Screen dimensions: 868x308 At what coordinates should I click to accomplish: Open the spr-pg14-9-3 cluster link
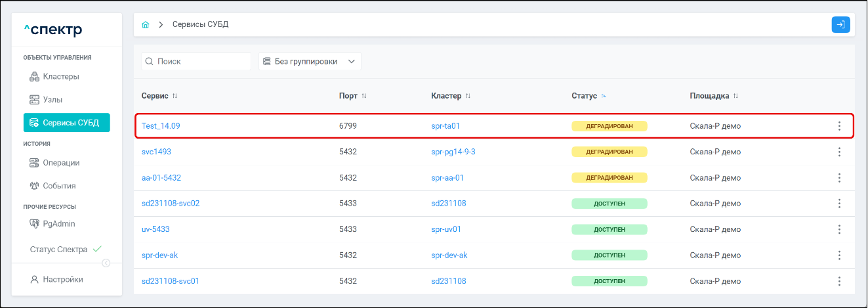[453, 152]
